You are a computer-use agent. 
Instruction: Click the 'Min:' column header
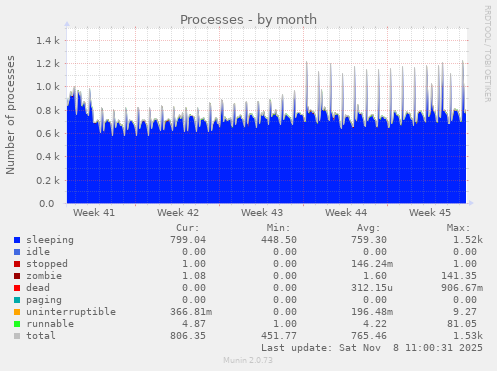278,228
